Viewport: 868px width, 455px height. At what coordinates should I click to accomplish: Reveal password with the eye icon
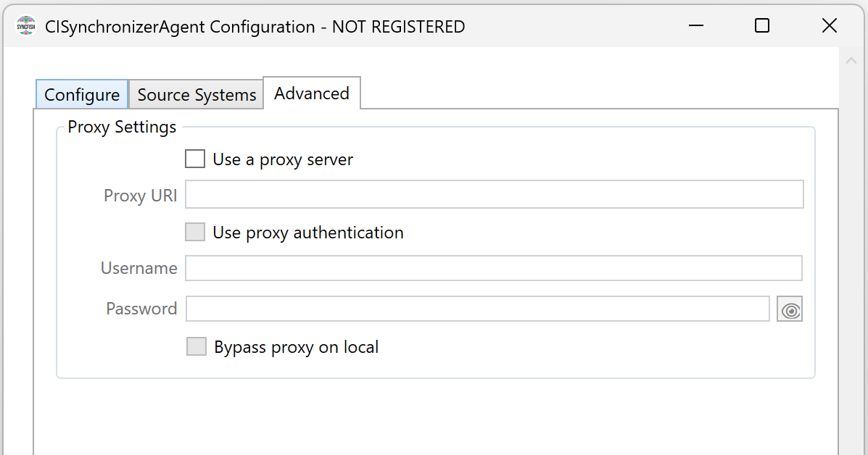click(x=790, y=309)
